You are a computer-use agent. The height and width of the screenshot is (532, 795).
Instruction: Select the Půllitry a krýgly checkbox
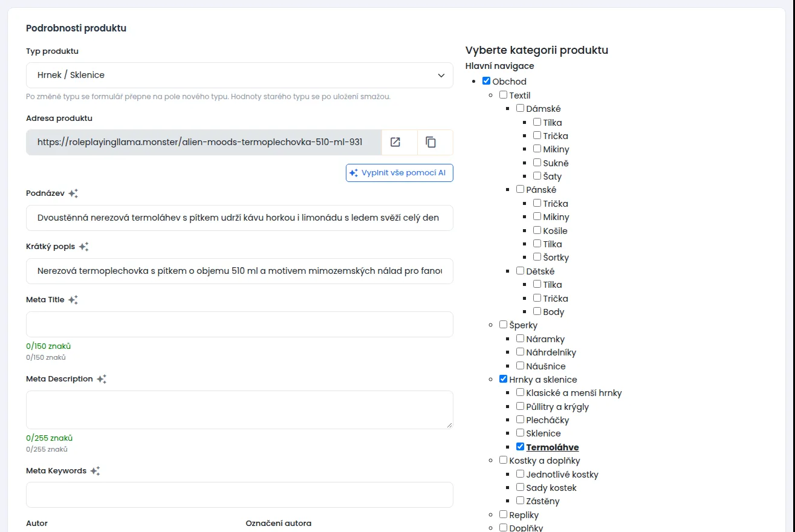(x=520, y=406)
